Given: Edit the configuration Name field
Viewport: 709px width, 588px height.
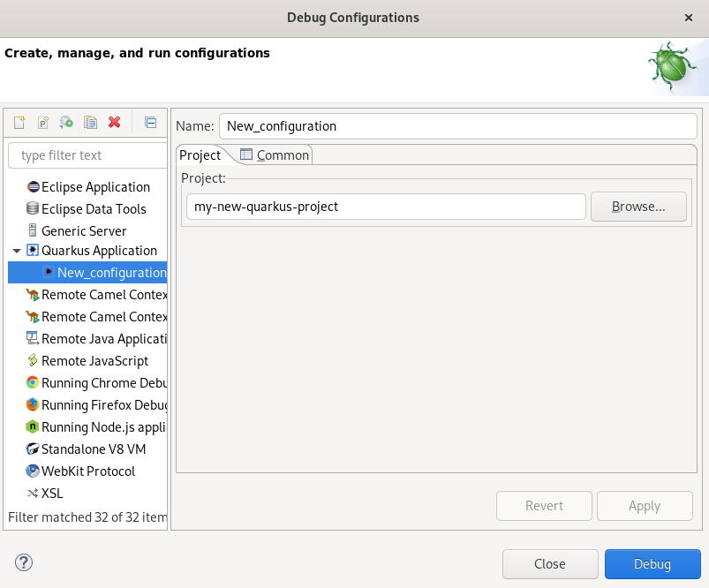Looking at the screenshot, I should 456,125.
